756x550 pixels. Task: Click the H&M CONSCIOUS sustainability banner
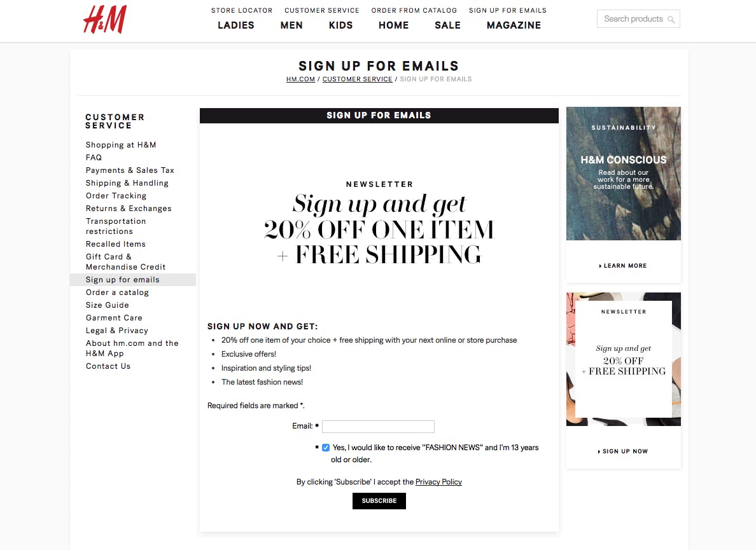point(623,173)
